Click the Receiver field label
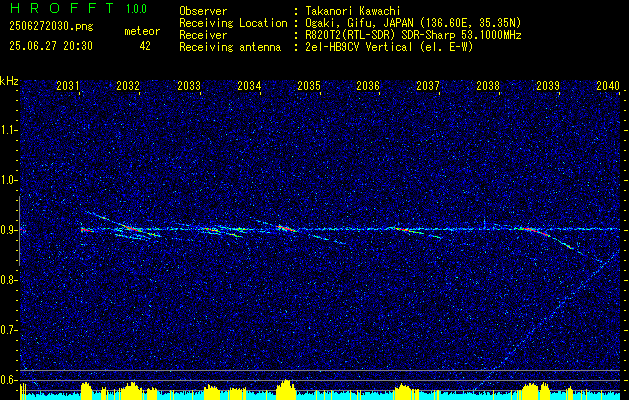Image resolution: width=629 pixels, height=400 pixels. click(203, 35)
